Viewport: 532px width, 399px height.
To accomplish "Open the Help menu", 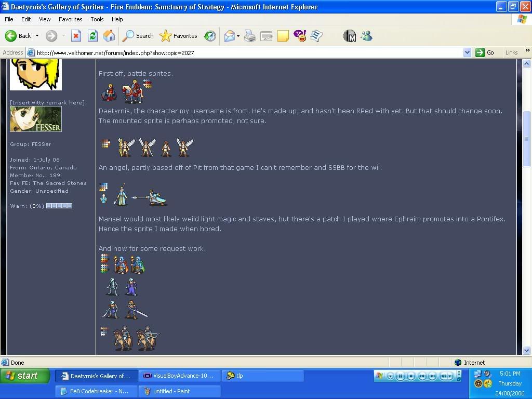I will [117, 19].
